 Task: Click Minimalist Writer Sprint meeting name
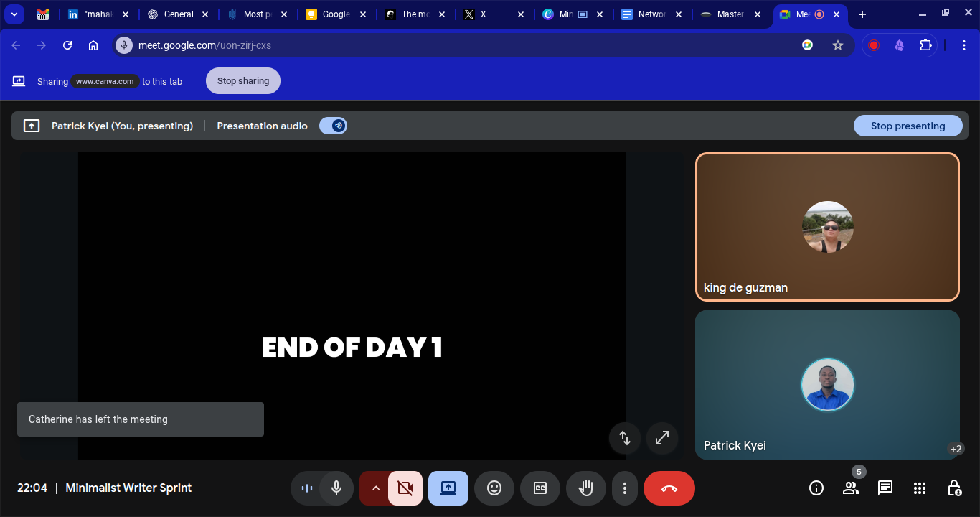(x=128, y=488)
